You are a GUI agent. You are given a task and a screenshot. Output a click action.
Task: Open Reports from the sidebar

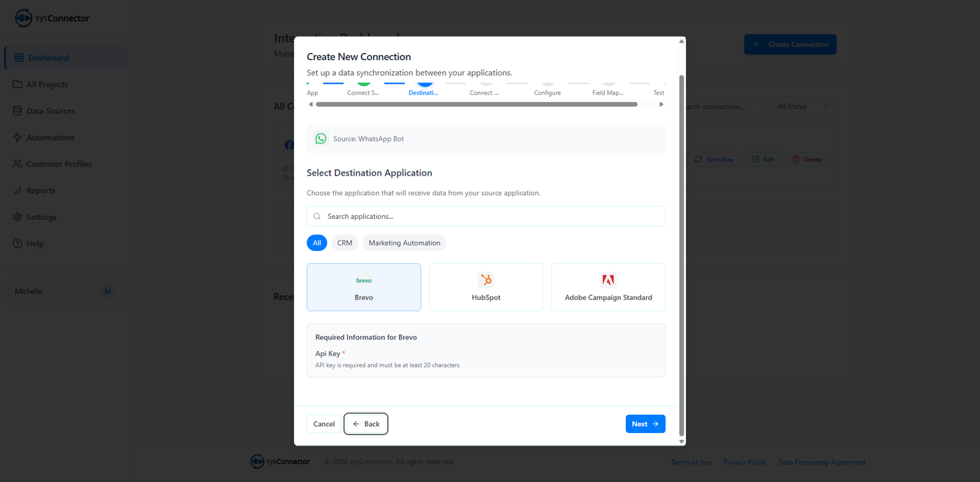(66, 191)
